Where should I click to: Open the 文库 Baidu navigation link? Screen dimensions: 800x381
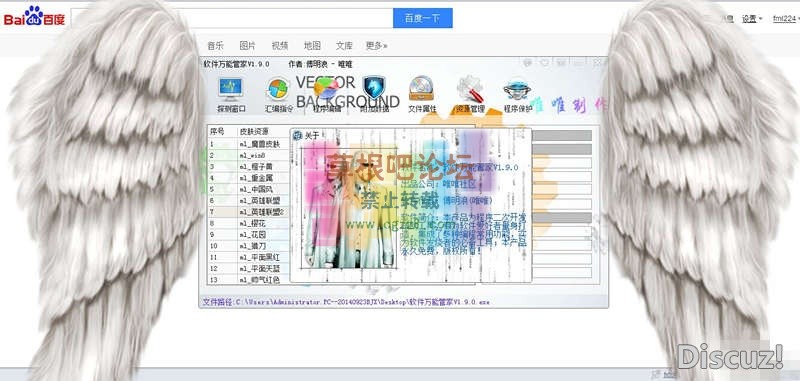pyautogui.click(x=344, y=45)
